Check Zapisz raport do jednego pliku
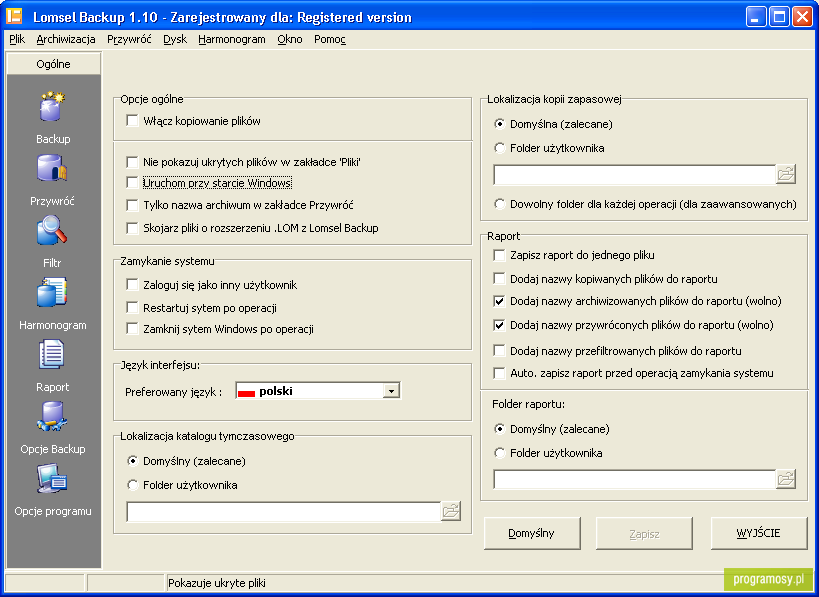819x597 pixels. (x=499, y=255)
